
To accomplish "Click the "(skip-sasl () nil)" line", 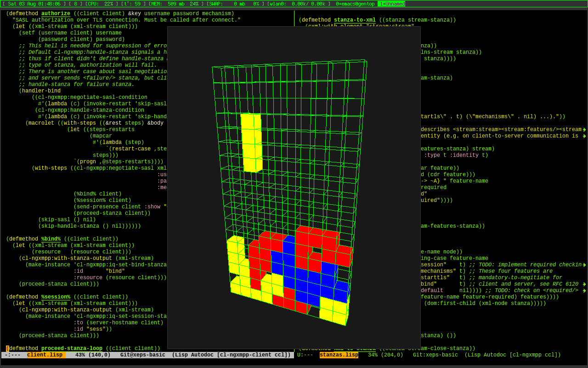I will click(67, 220).
